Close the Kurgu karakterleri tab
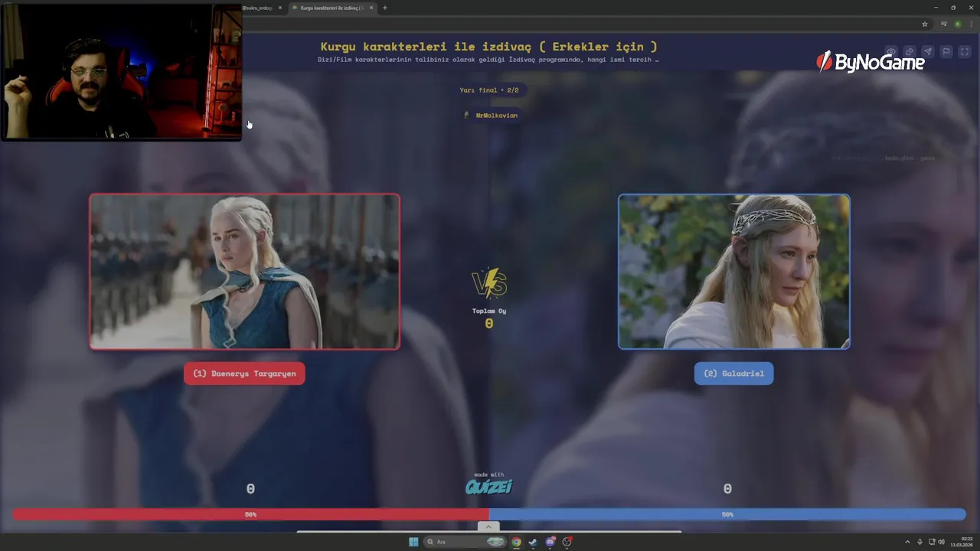Screen dimensions: 980x551 click(x=371, y=8)
